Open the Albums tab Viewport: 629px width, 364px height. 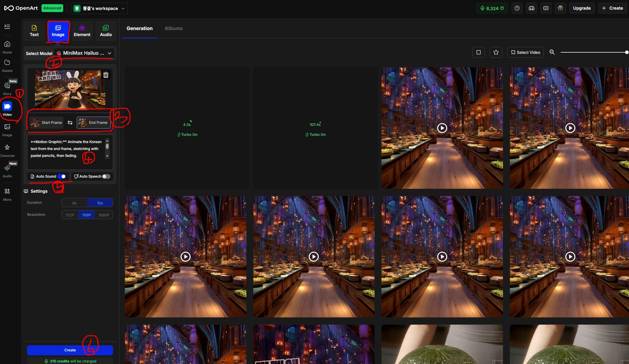pyautogui.click(x=174, y=28)
